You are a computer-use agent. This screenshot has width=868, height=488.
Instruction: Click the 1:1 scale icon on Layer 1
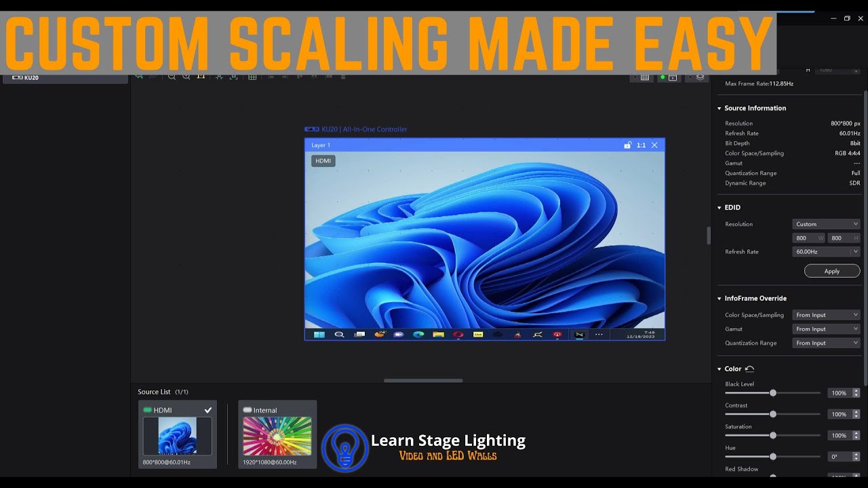pos(641,145)
